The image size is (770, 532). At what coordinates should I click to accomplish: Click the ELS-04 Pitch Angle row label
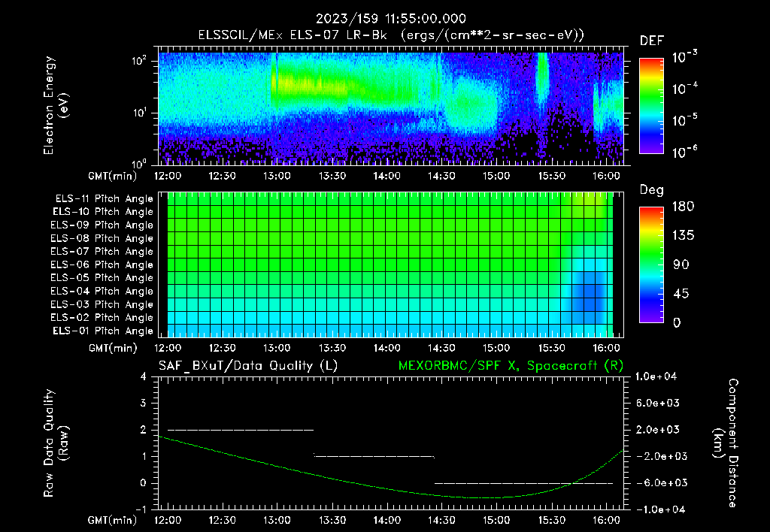coord(102,291)
